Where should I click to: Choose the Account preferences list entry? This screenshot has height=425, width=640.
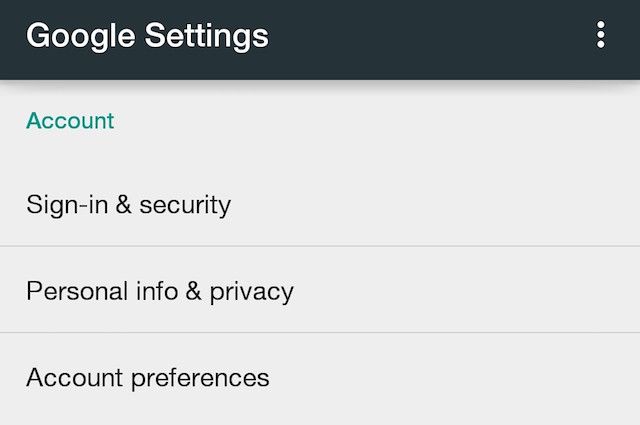pos(148,378)
